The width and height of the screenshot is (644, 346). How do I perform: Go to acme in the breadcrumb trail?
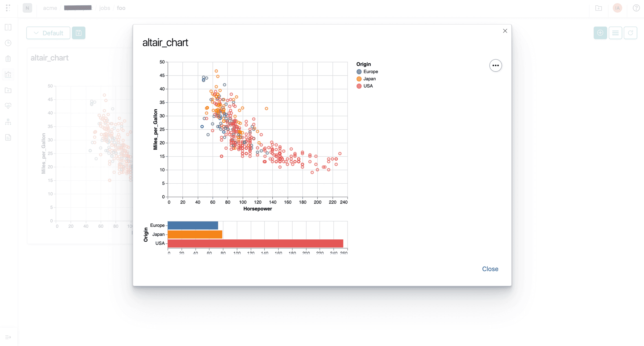point(50,8)
